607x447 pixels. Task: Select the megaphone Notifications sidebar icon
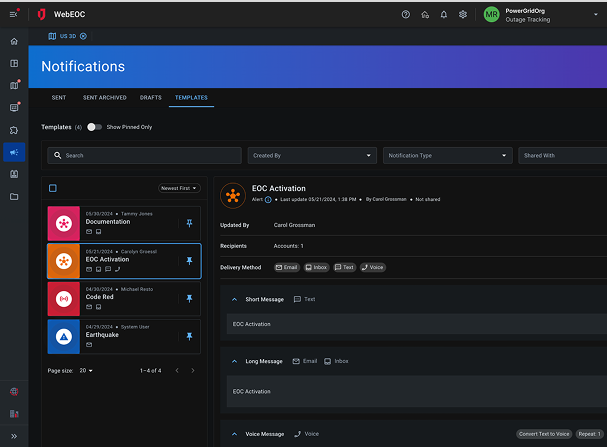[x=14, y=152]
